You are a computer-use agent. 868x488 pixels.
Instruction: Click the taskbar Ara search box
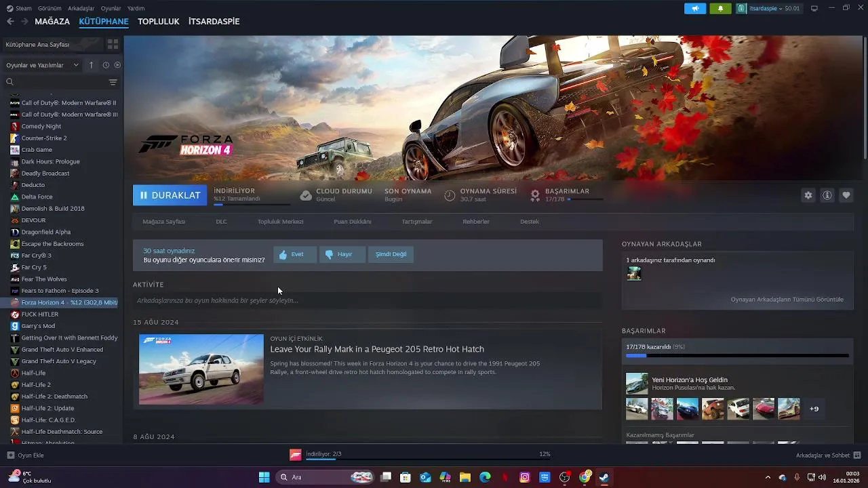point(326,477)
